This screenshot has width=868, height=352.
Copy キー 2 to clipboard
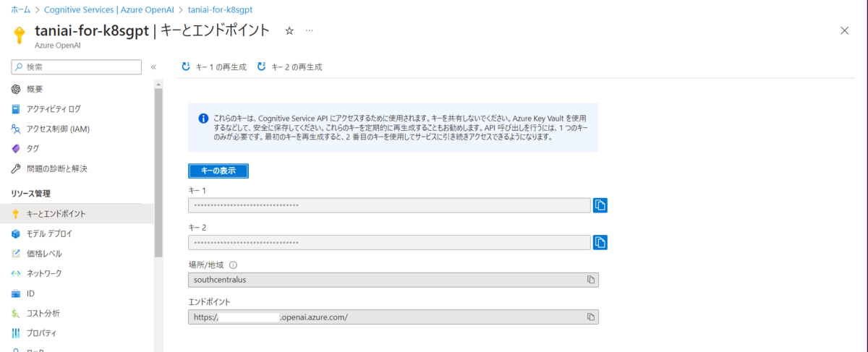point(600,242)
